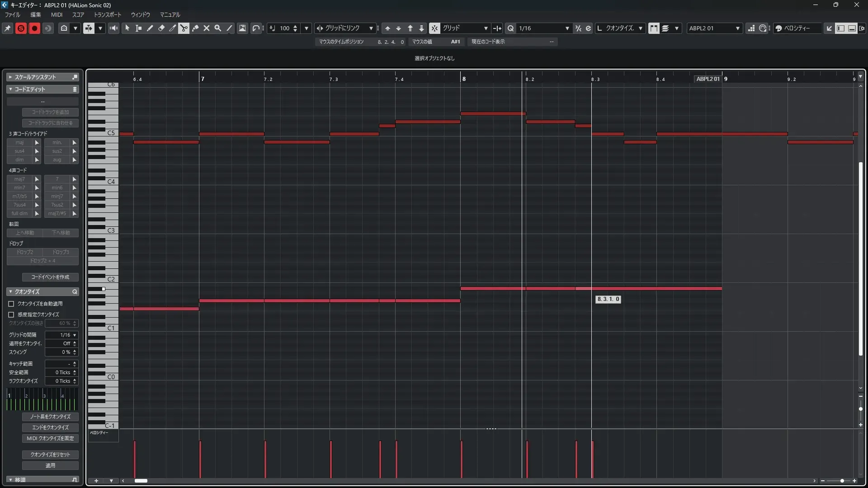Click the コードイベントを作成 button
Screen dimensions: 868x488
(50, 277)
